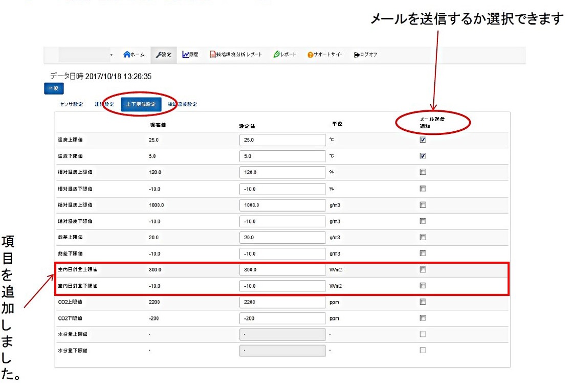Uncheck mail notification for 温度上限値
Screen dimensions: 571x392
[423, 140]
